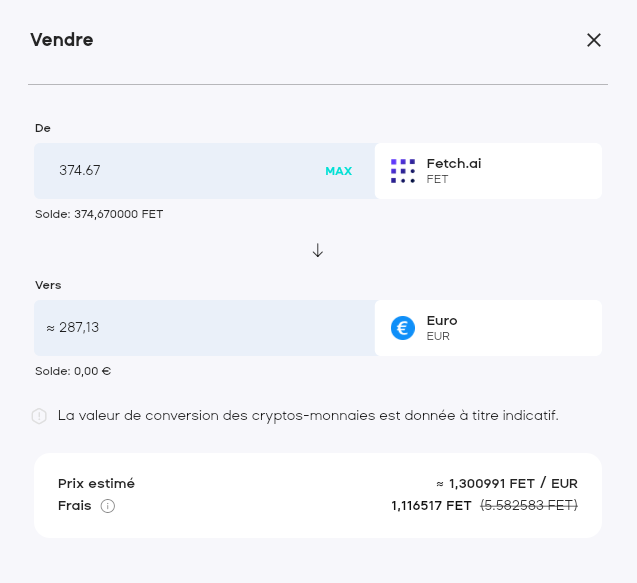Click the 1,116517 FET fee amount
This screenshot has height=583, width=637.
(431, 506)
